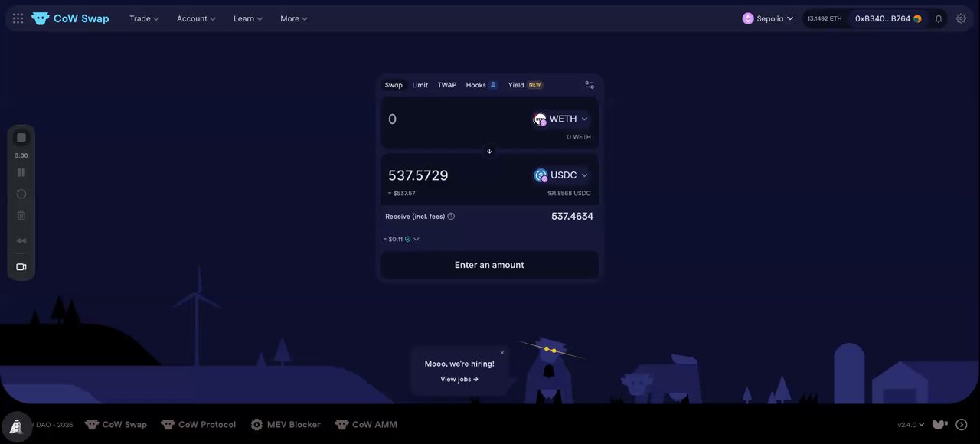Open swap settings sliders icon
Screen dimensions: 980x444
coord(590,85)
